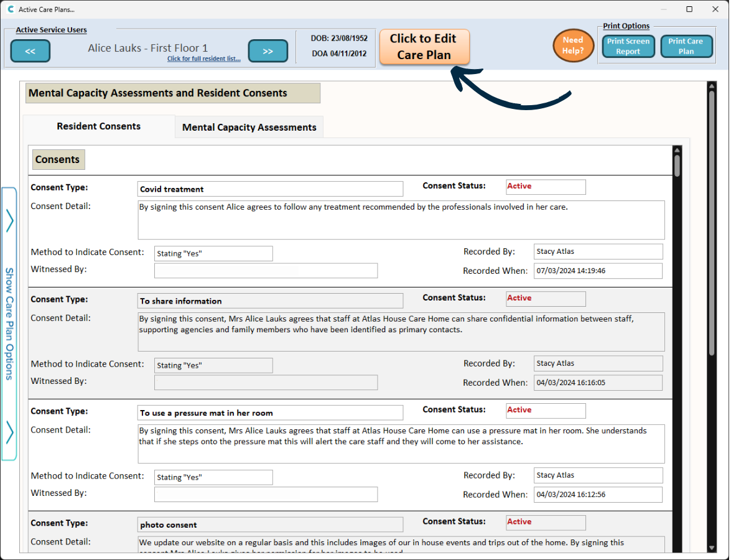Click Method to Indicate Consent for Covid treatment
Viewport: 731px width, 560px height.
coord(213,254)
